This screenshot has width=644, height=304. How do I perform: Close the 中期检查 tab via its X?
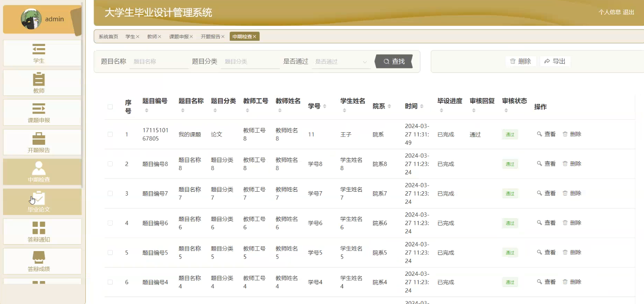pyautogui.click(x=255, y=37)
